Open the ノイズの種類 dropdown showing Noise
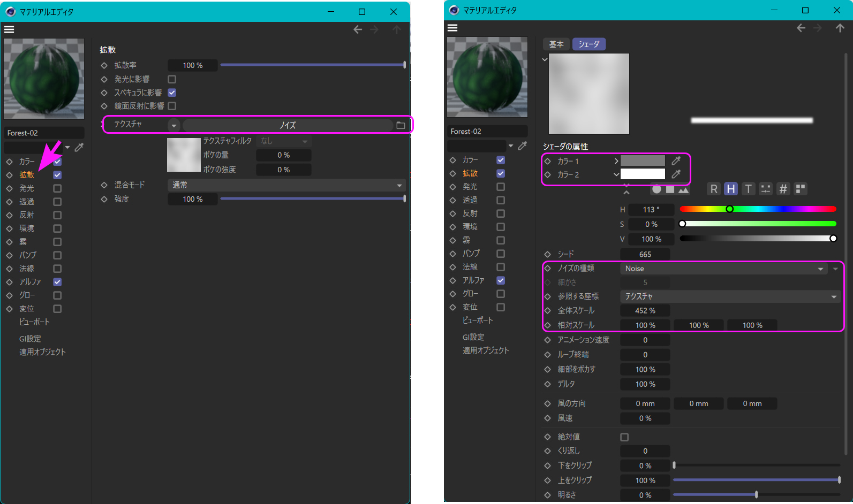This screenshot has width=853, height=504. pos(724,269)
